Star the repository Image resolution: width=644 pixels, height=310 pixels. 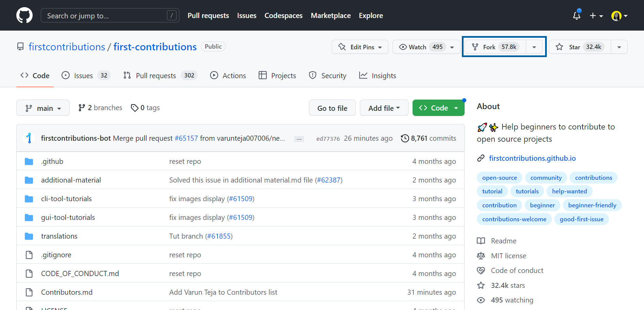click(x=580, y=47)
